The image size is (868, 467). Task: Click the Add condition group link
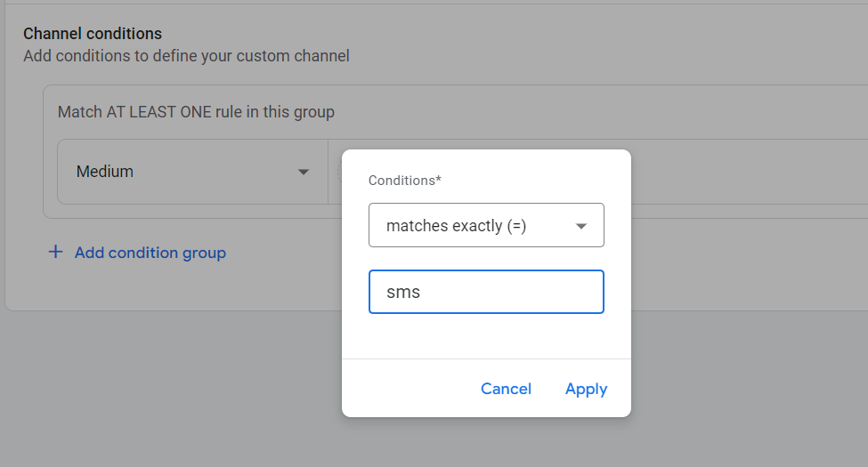150,253
